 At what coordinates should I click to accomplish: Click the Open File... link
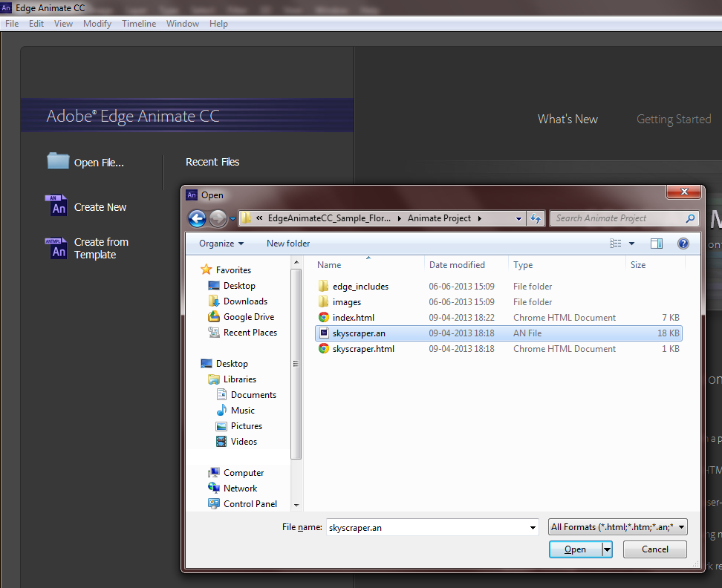click(x=99, y=163)
